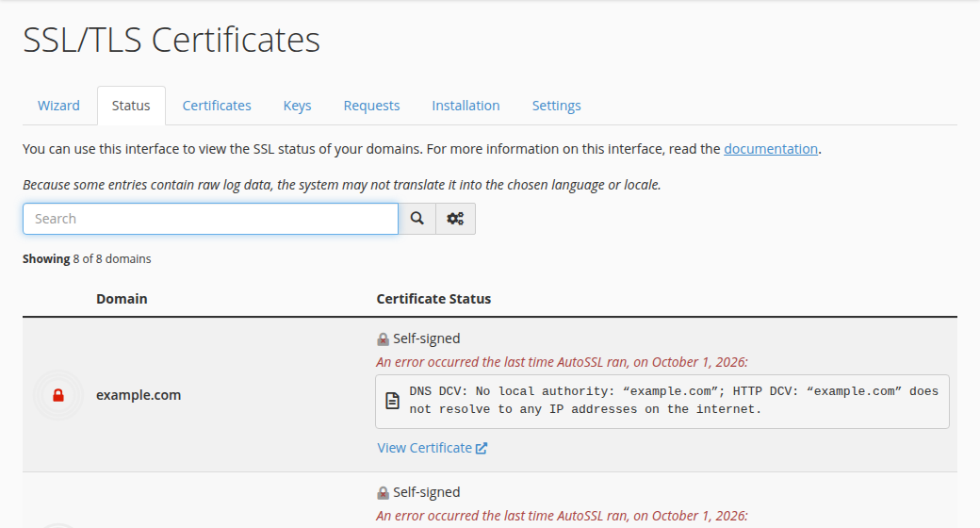980x528 pixels.
Task: Click the search magnifier button
Action: (416, 219)
